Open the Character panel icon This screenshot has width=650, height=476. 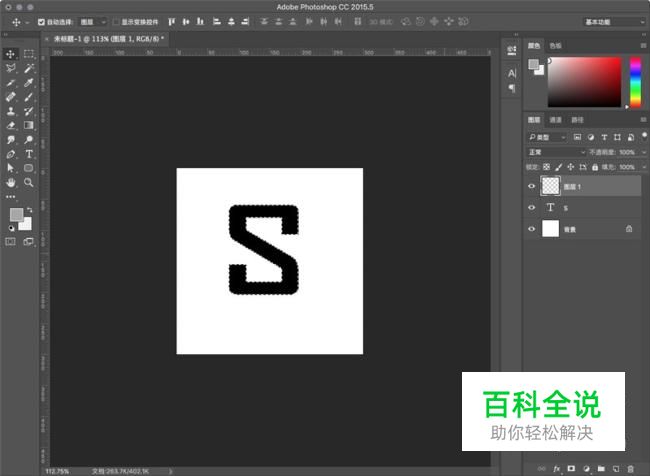[512, 74]
